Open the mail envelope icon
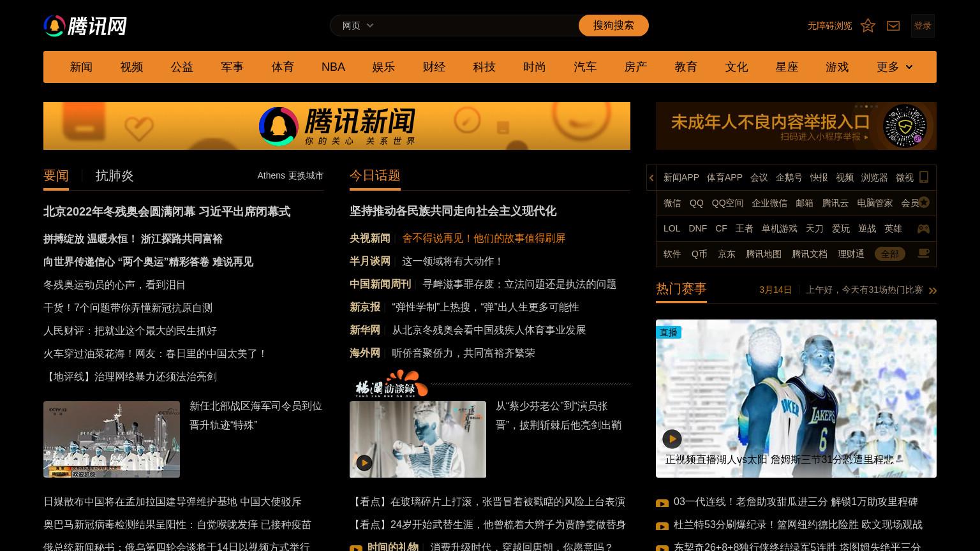Screen dimensions: 980x551 pos(893,26)
